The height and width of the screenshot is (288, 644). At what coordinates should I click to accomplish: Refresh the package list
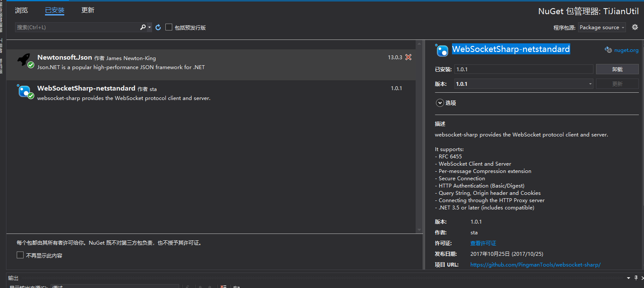pos(158,27)
